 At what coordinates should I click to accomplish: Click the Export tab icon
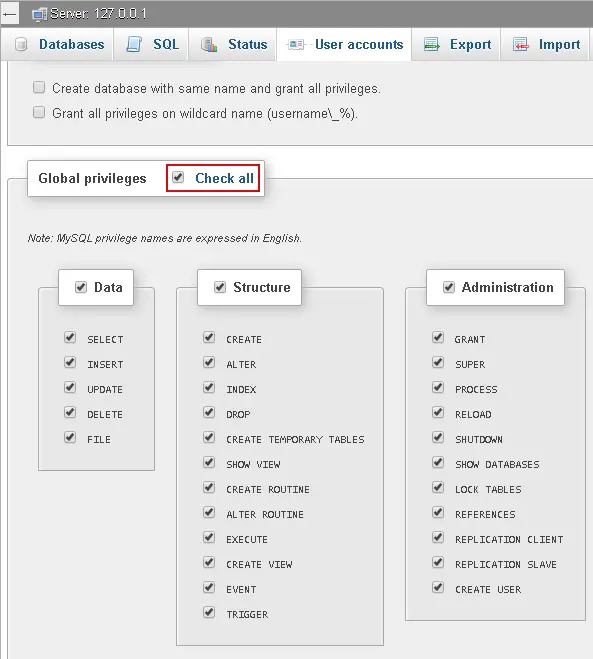[432, 45]
